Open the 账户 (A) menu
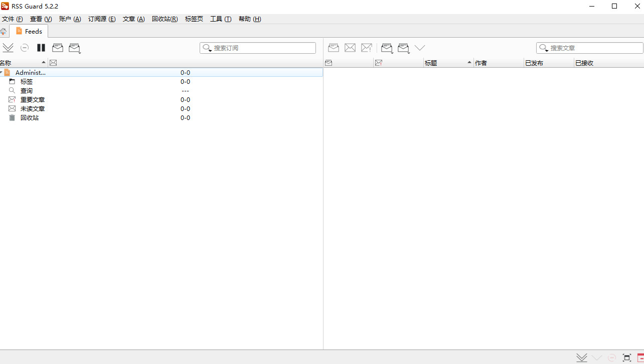 point(70,19)
